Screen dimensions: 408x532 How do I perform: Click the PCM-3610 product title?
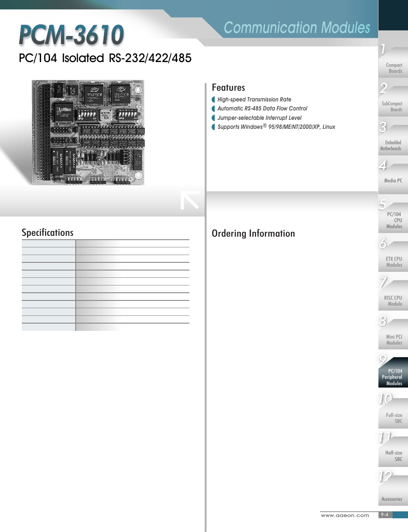click(71, 35)
